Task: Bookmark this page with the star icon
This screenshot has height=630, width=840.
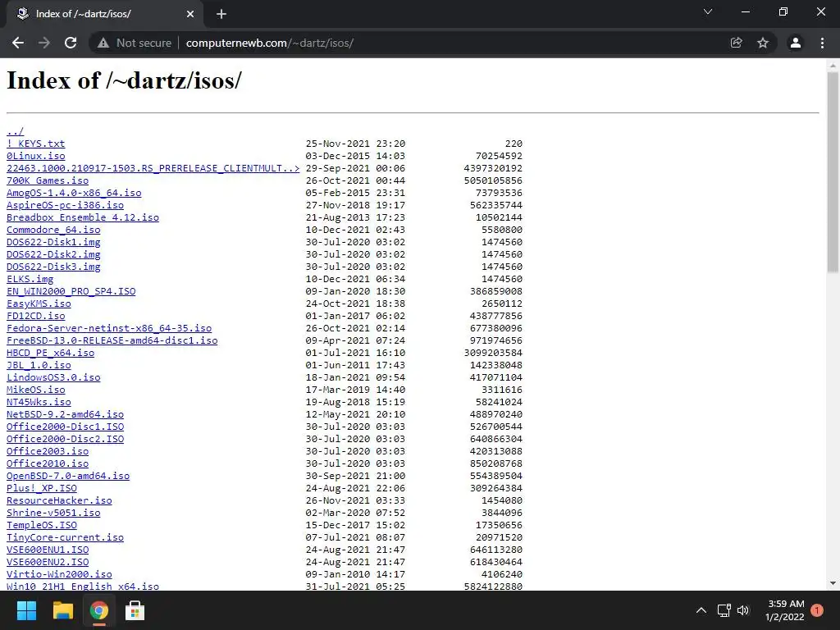Action: (x=763, y=43)
